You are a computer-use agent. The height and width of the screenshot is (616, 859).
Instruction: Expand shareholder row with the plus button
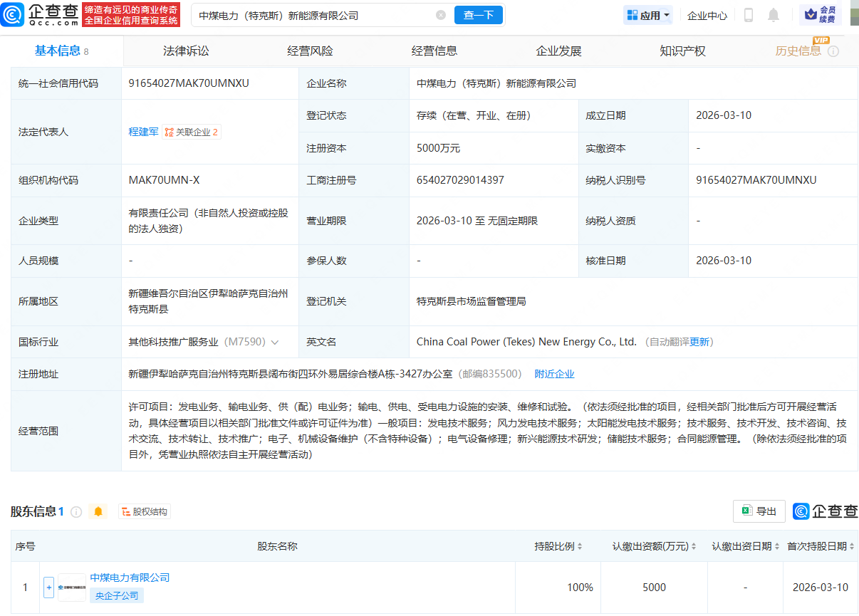click(48, 587)
